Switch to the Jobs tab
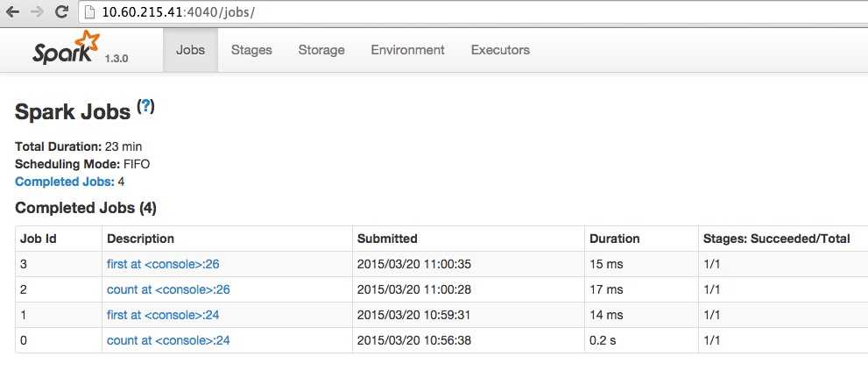Image resolution: width=868 pixels, height=392 pixels. click(x=190, y=50)
